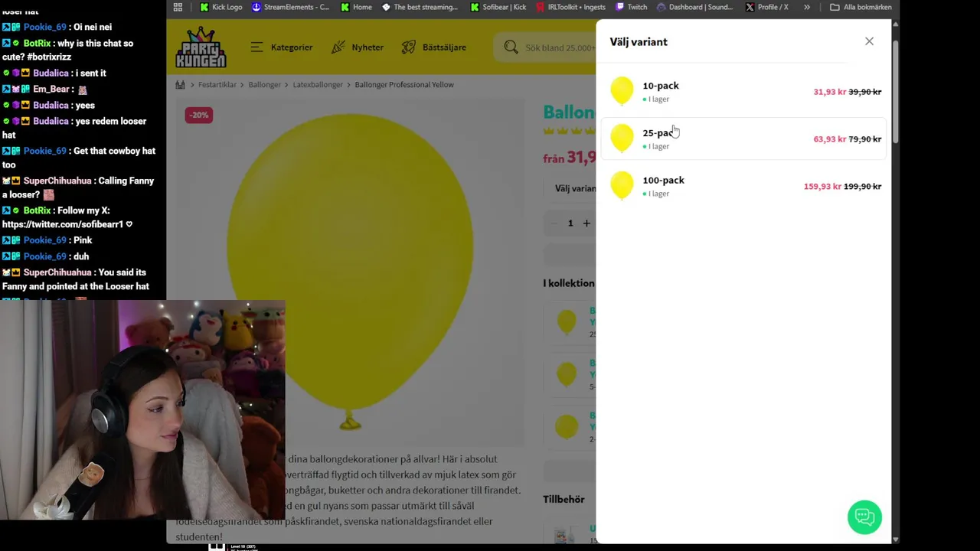Open the Sofibear Kick bookmark
This screenshot has width=980, height=551.
(x=498, y=7)
